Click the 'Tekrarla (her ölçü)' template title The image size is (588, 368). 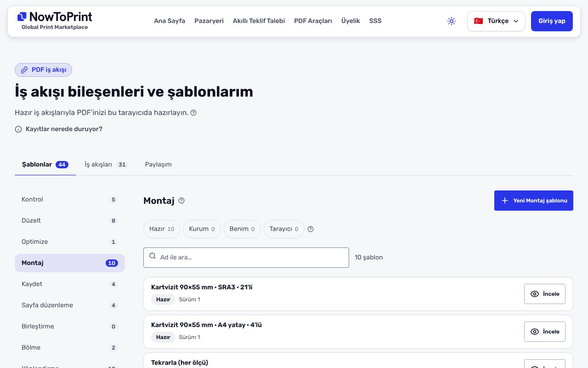(x=180, y=363)
